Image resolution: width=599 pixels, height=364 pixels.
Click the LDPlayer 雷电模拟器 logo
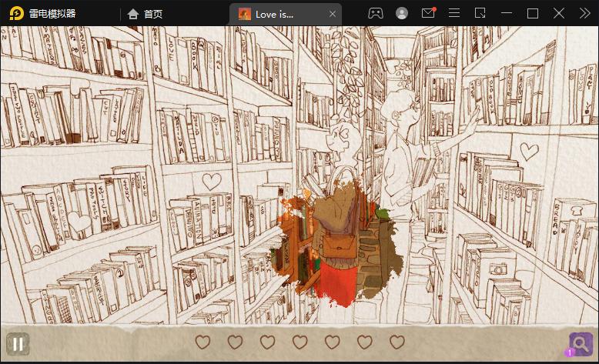pyautogui.click(x=43, y=14)
